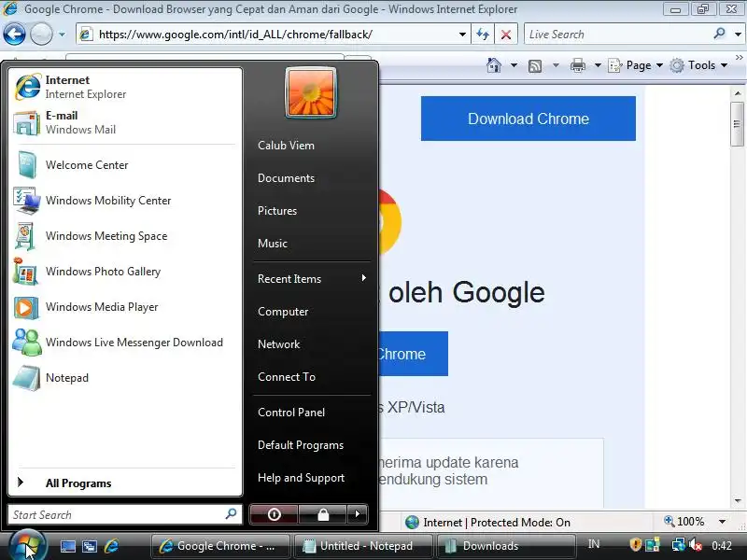The height and width of the screenshot is (560, 747).
Task: Click the network tray icon
Action: click(679, 544)
